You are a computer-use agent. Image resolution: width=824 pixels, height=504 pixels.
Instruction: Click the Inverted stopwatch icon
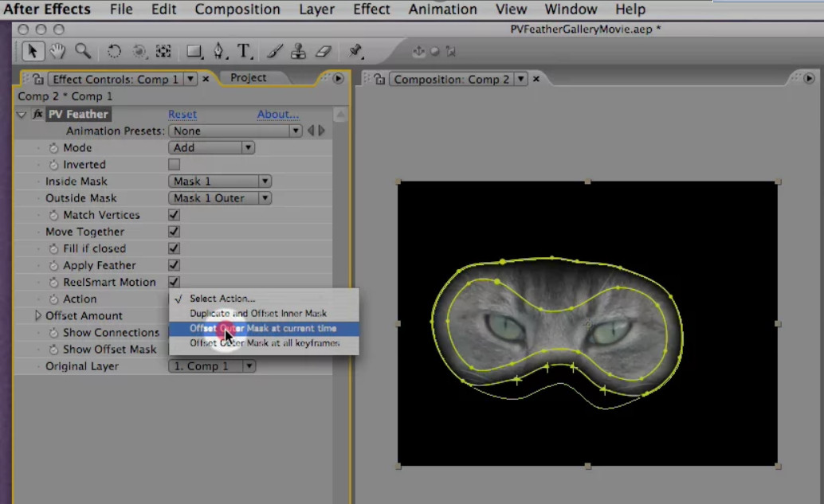(53, 165)
